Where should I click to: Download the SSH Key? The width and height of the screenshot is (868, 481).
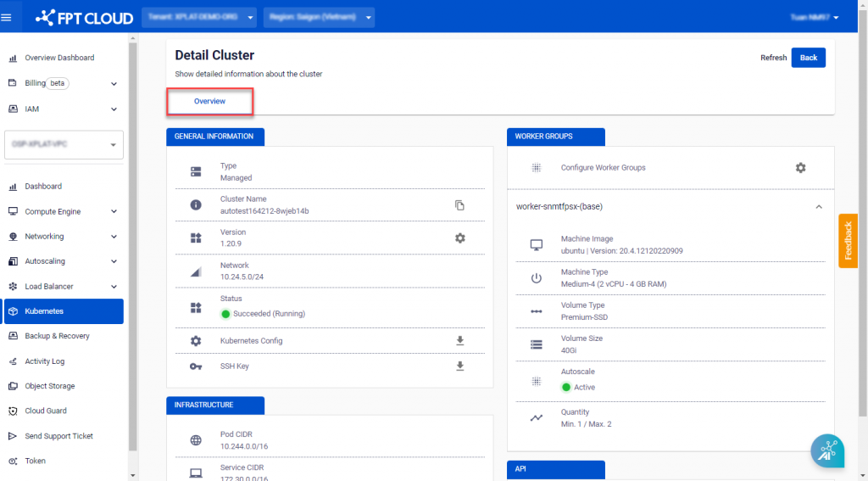460,366
